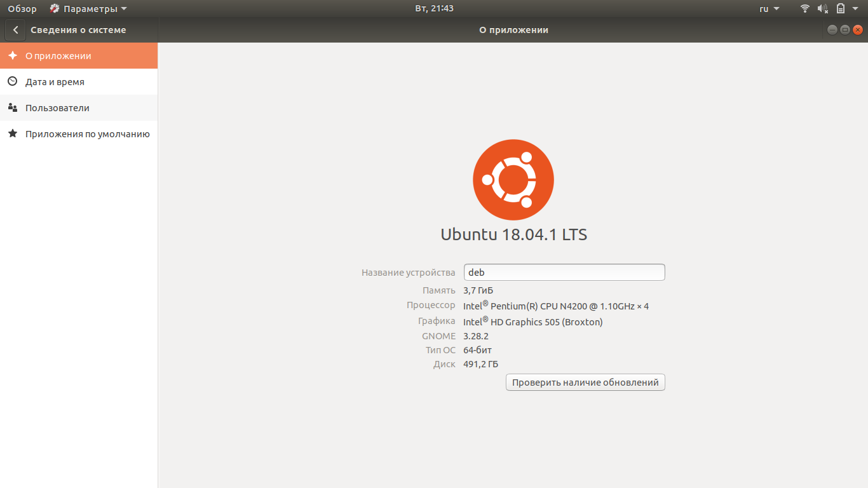The image size is (868, 488).
Task: Click the Диск label
Action: (x=444, y=364)
